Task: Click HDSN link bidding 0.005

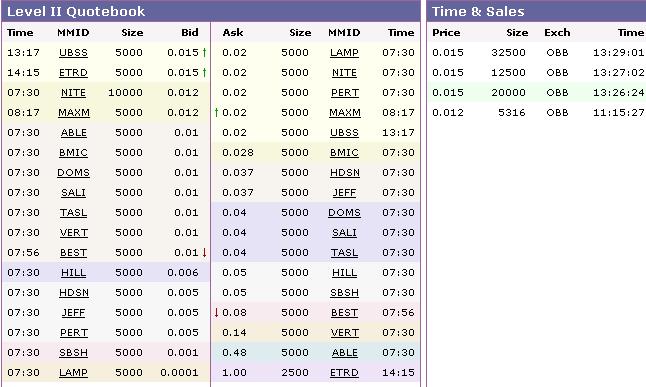Action: tap(74, 293)
